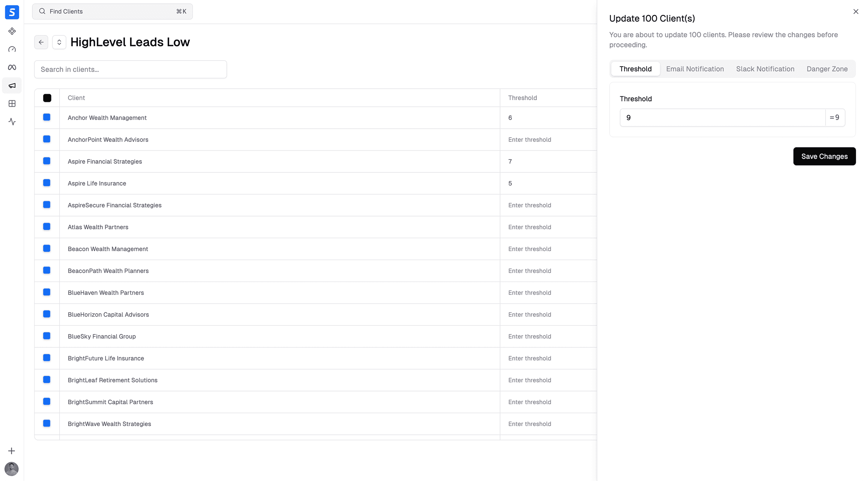Click the Save Changes button

pos(824,156)
